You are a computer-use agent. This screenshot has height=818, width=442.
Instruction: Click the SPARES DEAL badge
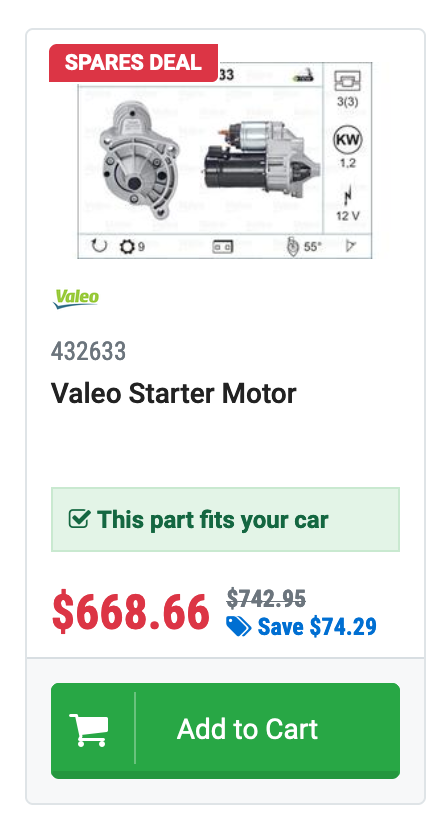[133, 63]
